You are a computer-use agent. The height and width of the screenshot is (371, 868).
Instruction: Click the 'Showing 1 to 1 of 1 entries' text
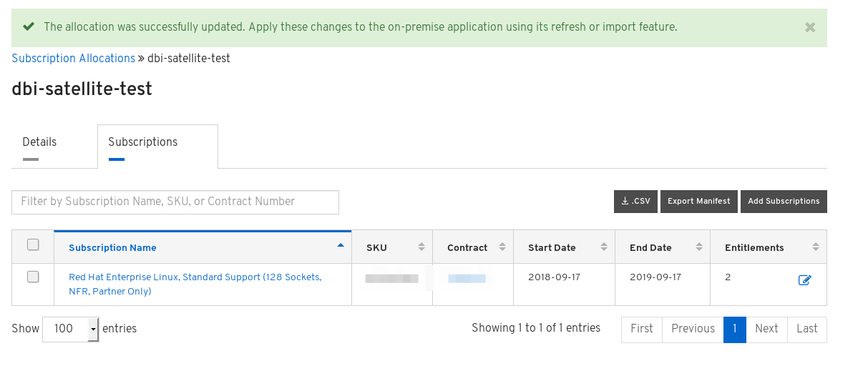(x=536, y=328)
